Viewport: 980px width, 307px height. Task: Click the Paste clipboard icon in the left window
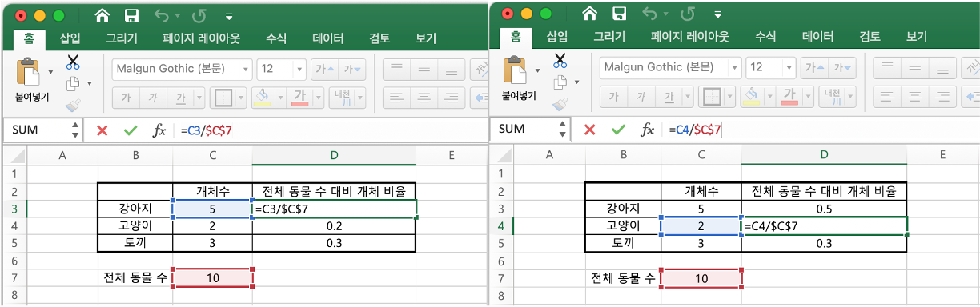[x=27, y=72]
